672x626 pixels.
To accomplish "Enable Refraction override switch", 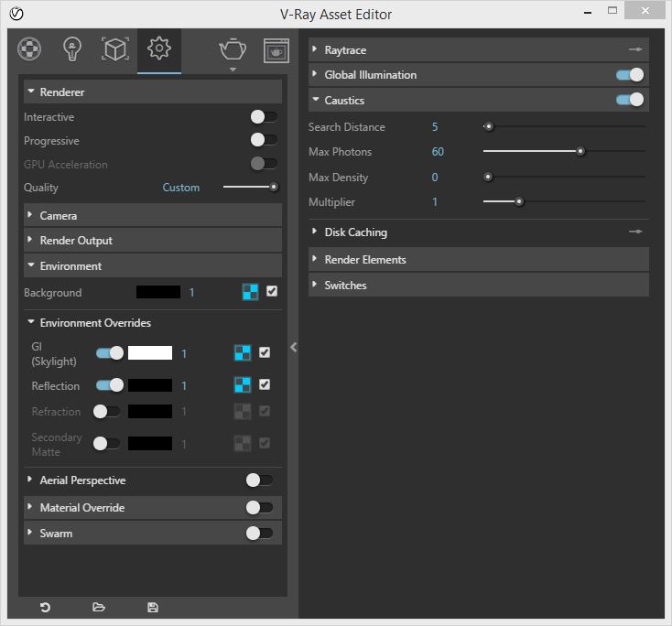I will tap(107, 412).
